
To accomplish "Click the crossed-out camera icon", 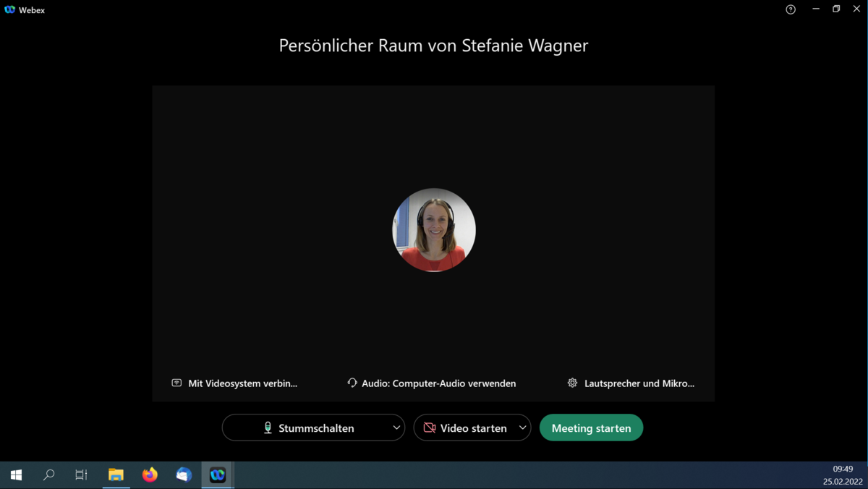I will [430, 428].
